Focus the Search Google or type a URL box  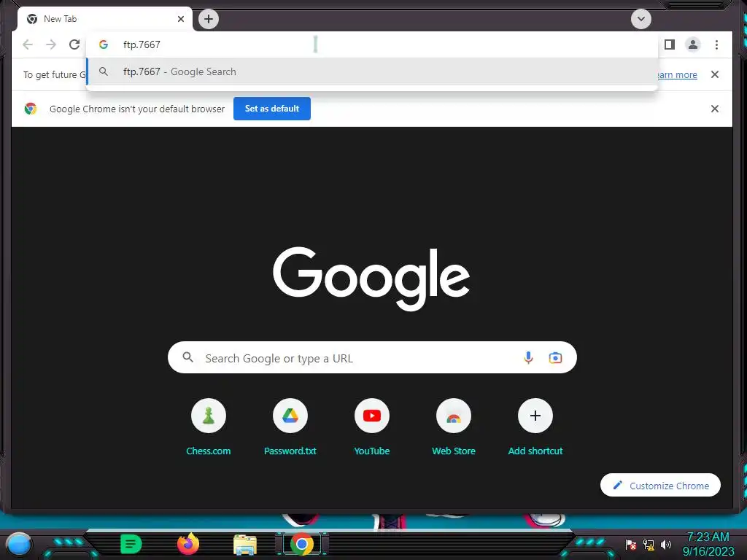[372, 357]
